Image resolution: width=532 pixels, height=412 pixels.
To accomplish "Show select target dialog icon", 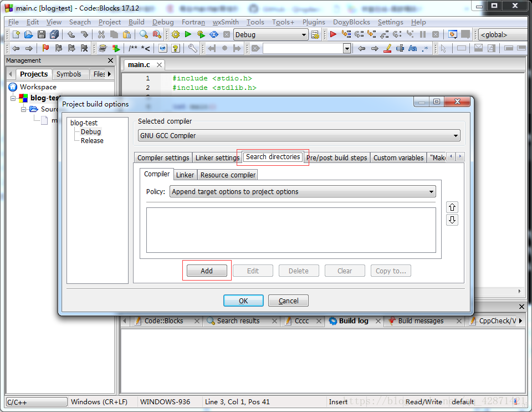I will coord(315,34).
